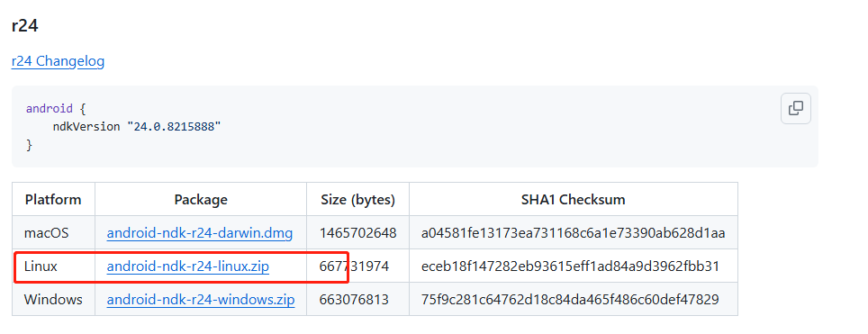Download android-ndk-r24-linux.zip package
868x334 pixels.
click(x=188, y=266)
